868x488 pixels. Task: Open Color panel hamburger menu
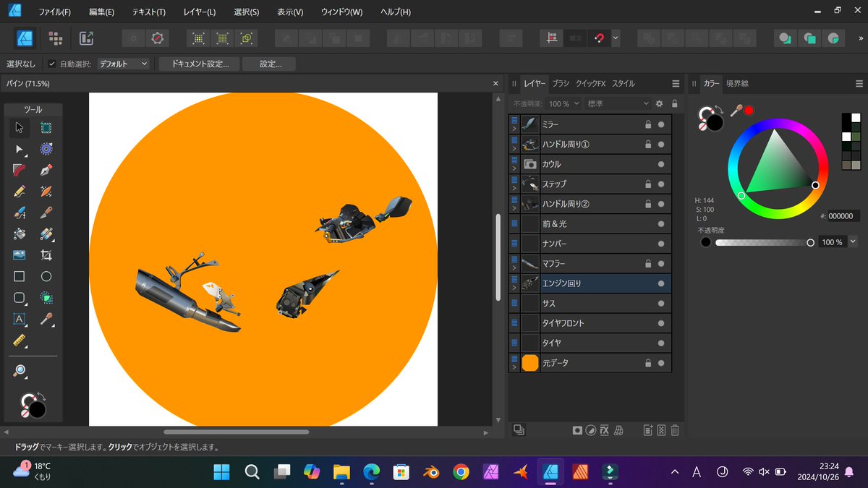coord(859,84)
